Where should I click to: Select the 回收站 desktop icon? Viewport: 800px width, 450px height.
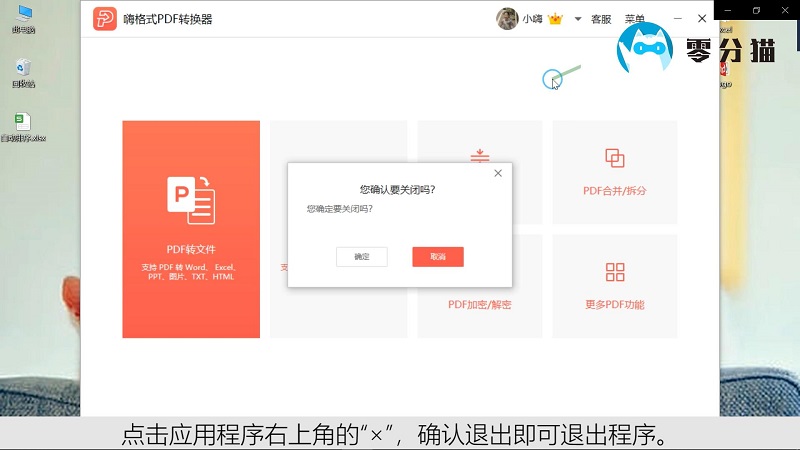(23, 73)
